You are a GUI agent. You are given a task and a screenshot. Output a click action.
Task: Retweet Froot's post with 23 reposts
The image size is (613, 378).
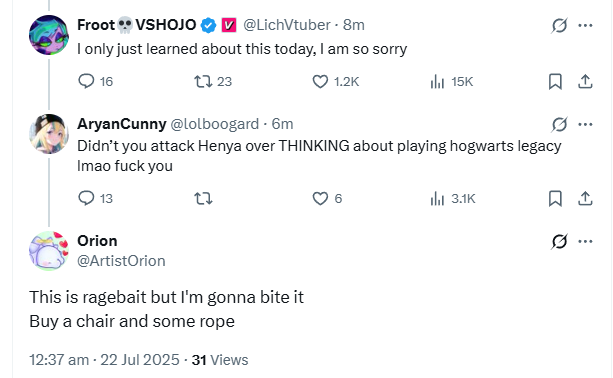click(203, 81)
